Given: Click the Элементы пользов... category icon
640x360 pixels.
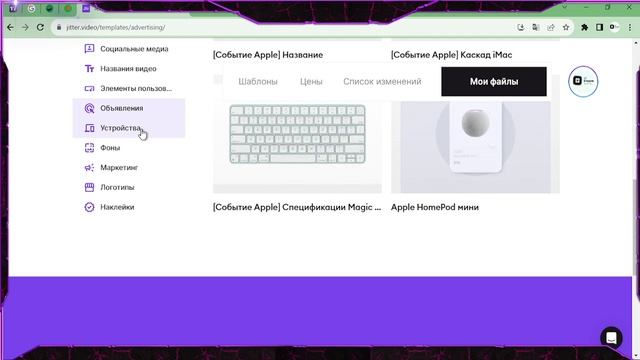Looking at the screenshot, I should 89,88.
